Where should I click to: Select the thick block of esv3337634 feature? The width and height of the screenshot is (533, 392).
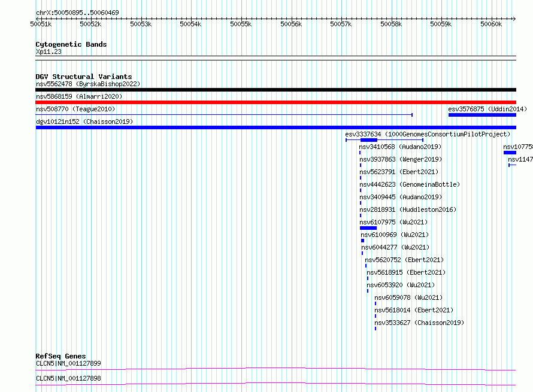(369, 140)
